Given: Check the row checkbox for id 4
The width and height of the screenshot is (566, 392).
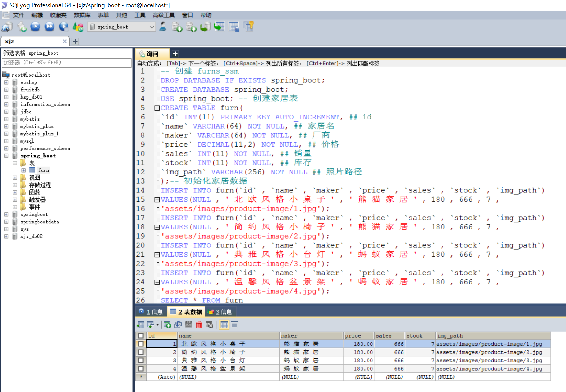Looking at the screenshot, I should click(x=141, y=368).
